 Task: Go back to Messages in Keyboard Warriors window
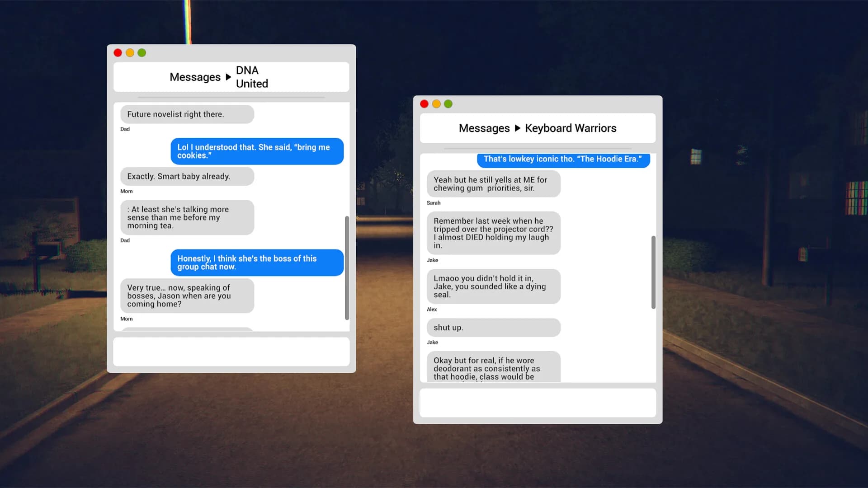click(484, 128)
